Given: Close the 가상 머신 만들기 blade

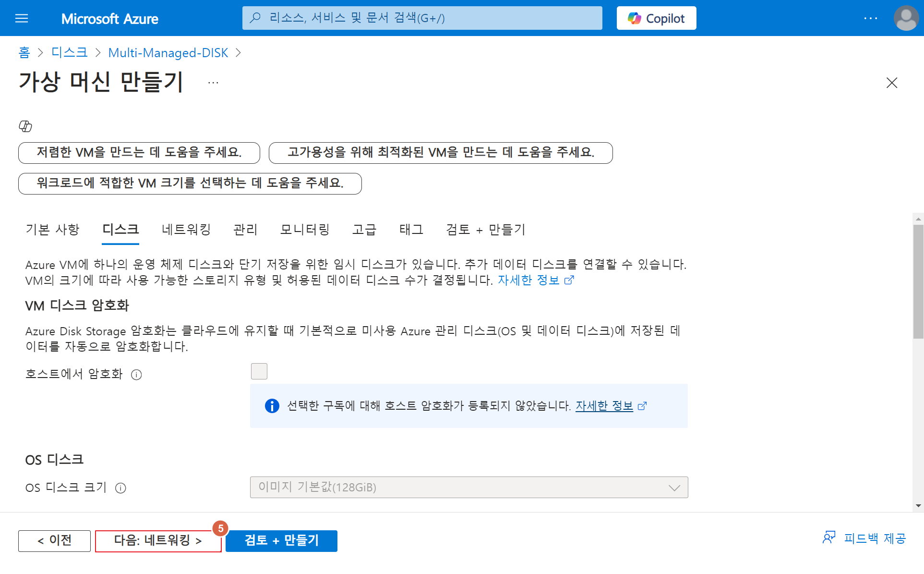Looking at the screenshot, I should pos(891,83).
